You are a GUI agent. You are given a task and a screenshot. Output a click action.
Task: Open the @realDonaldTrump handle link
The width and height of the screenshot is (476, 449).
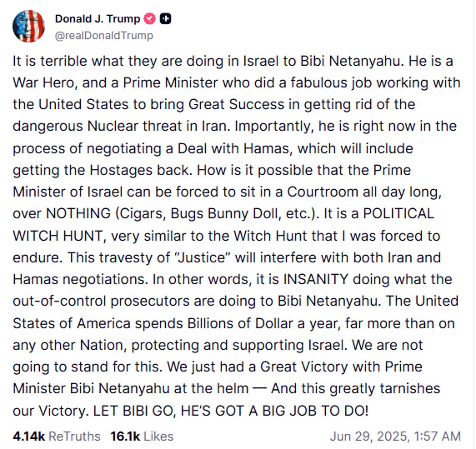pyautogui.click(x=104, y=35)
